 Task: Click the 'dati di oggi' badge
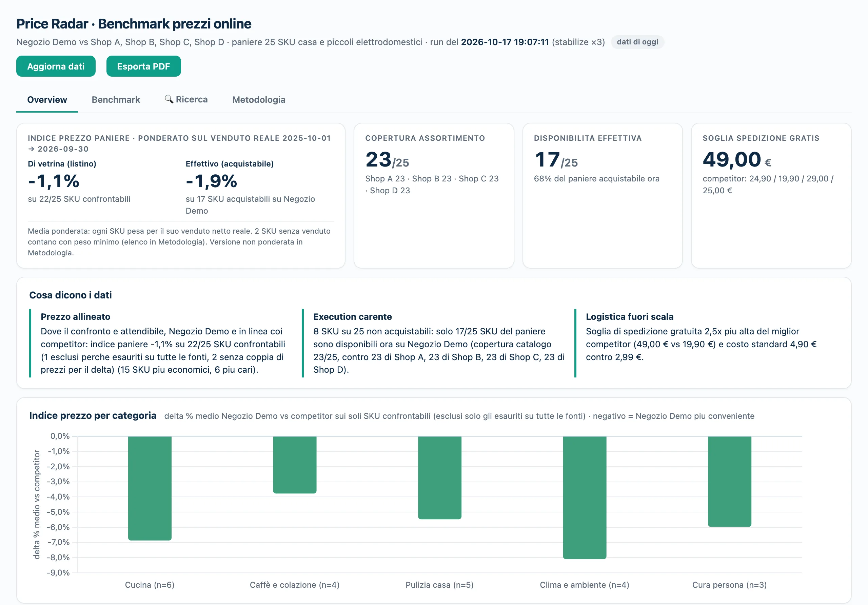[637, 42]
